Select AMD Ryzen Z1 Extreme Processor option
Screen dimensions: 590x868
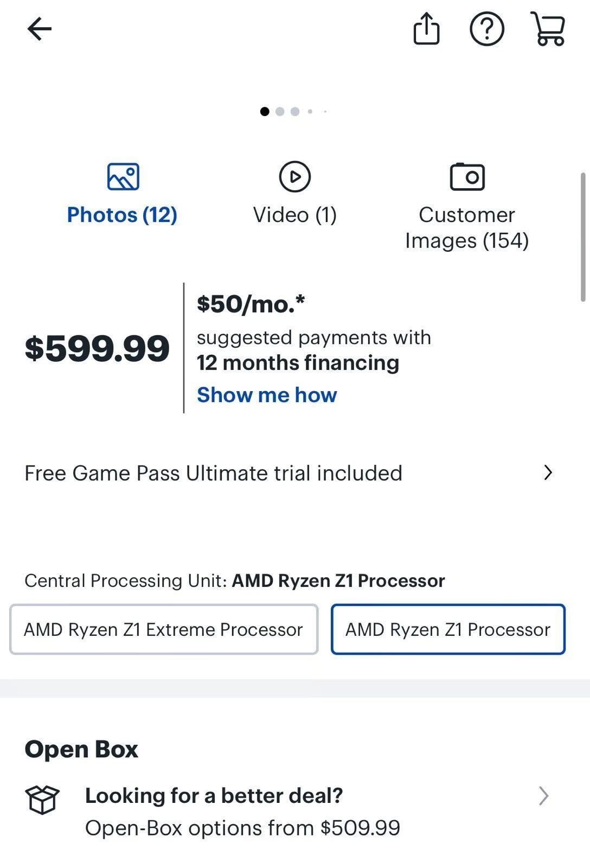(163, 629)
